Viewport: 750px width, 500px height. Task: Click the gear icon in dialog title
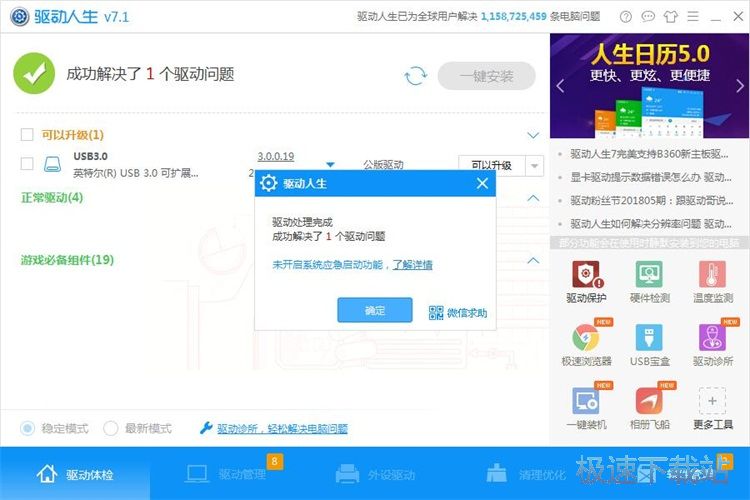[268, 183]
